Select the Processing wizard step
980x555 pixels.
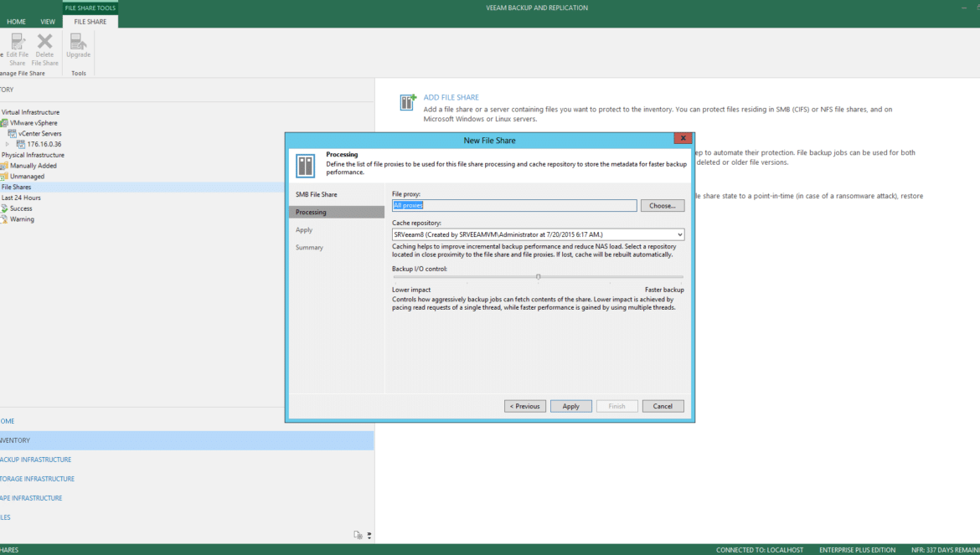[336, 213]
